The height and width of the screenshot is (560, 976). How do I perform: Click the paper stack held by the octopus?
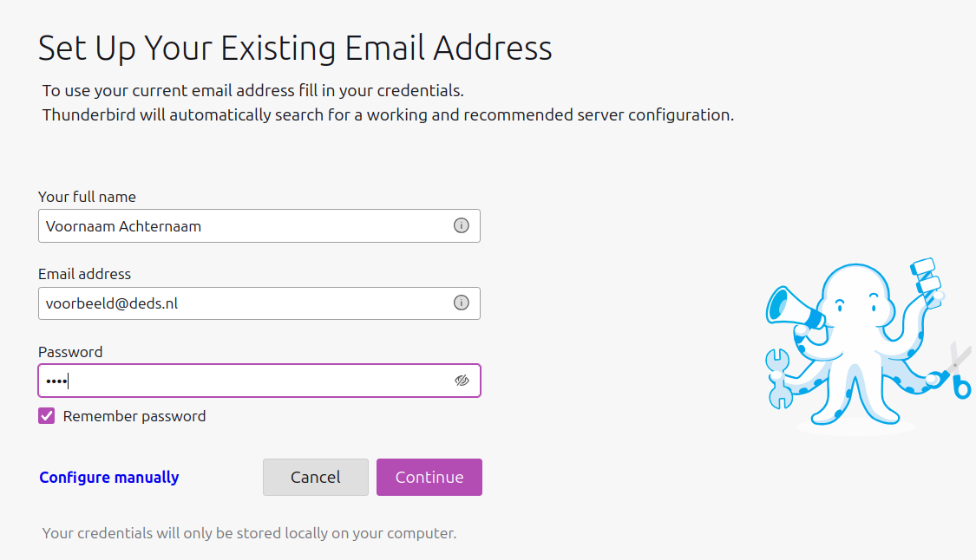[926, 279]
